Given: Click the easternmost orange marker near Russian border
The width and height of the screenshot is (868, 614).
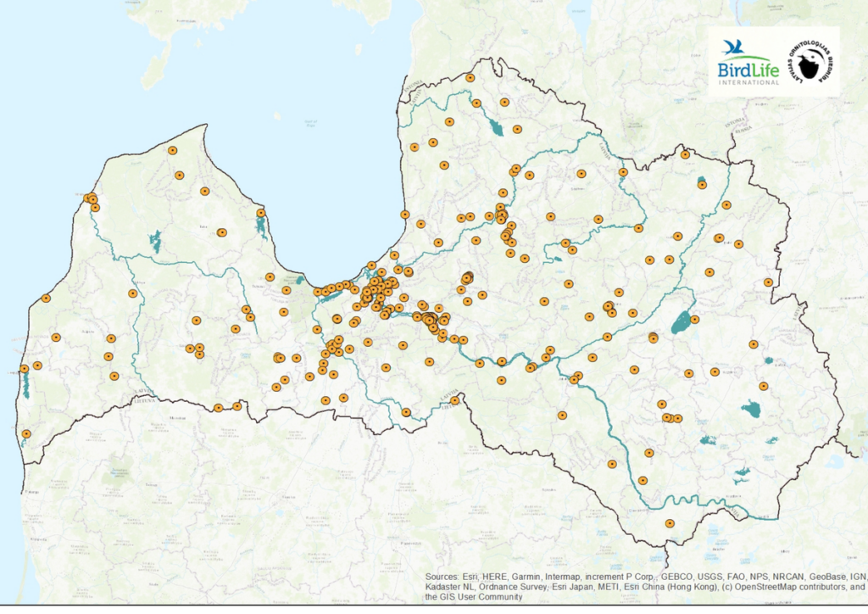Looking at the screenshot, I should click(768, 282).
